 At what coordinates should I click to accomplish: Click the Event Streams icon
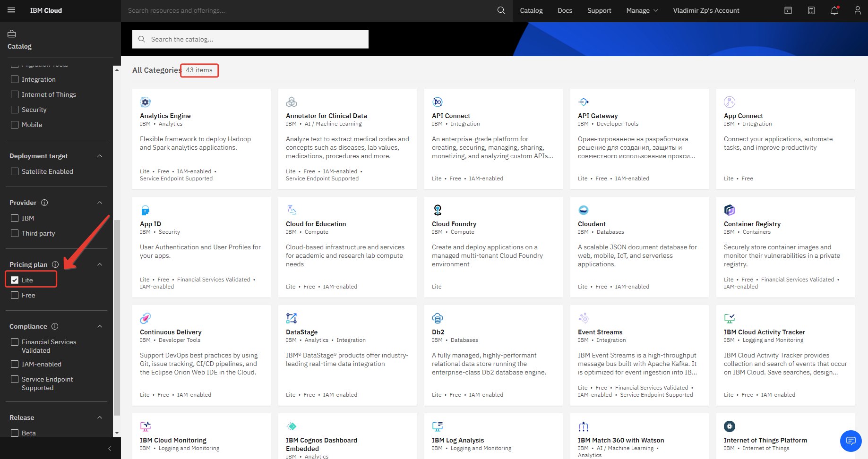(584, 318)
